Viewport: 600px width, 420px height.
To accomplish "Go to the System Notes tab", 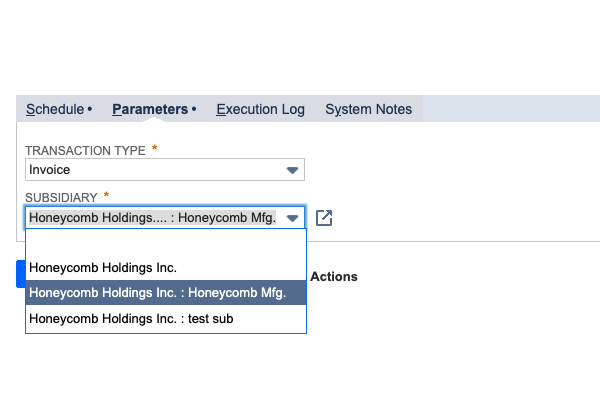I will point(368,109).
